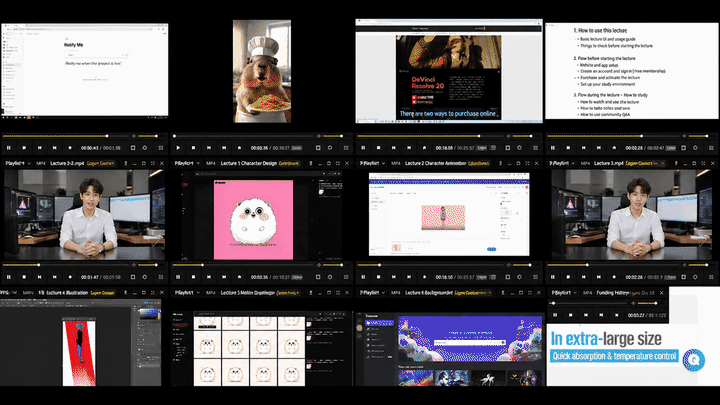Open Playlist dropdown in Lecture 3.mp4 window
Screen dimensions: 720x405
(x=562, y=163)
